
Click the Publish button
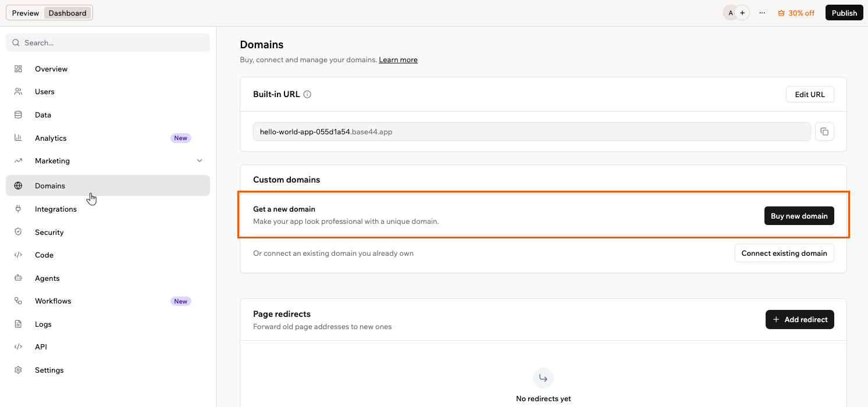pyautogui.click(x=844, y=13)
